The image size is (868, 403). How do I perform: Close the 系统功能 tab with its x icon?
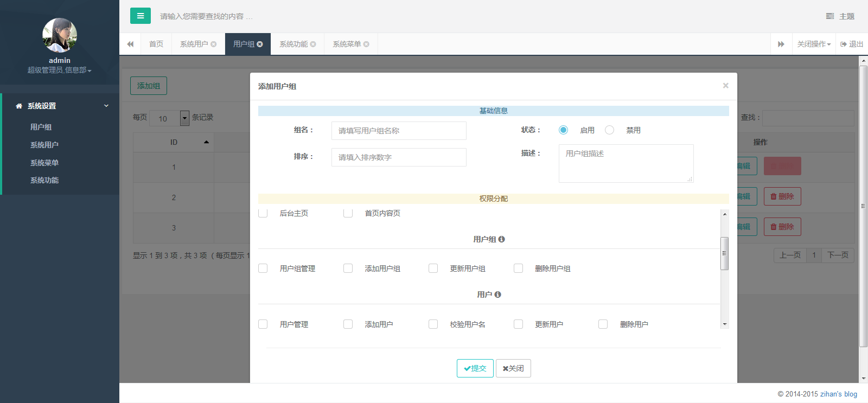313,44
